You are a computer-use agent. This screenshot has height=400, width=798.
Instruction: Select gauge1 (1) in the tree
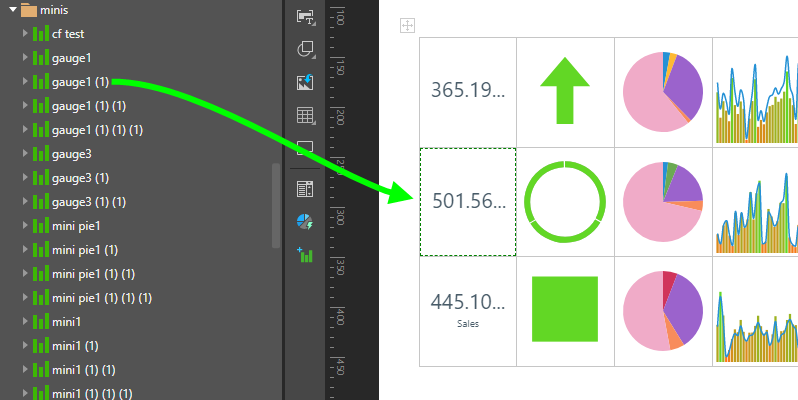[84, 82]
